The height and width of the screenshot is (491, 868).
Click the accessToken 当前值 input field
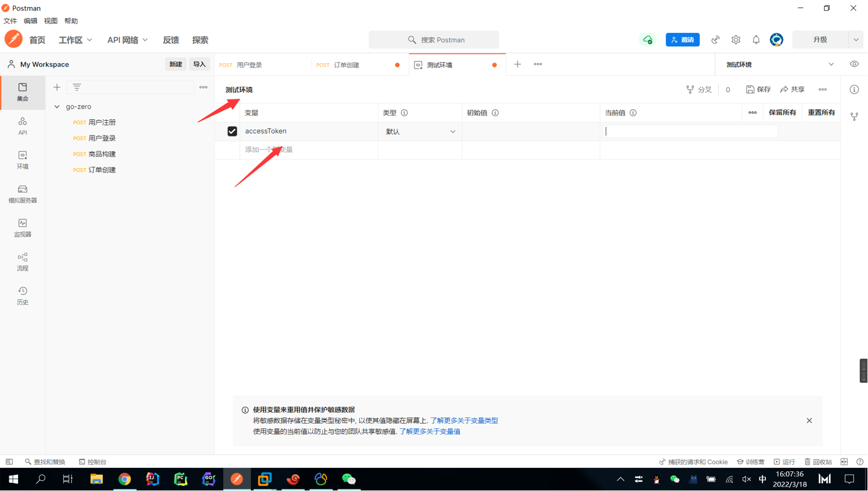pos(691,131)
